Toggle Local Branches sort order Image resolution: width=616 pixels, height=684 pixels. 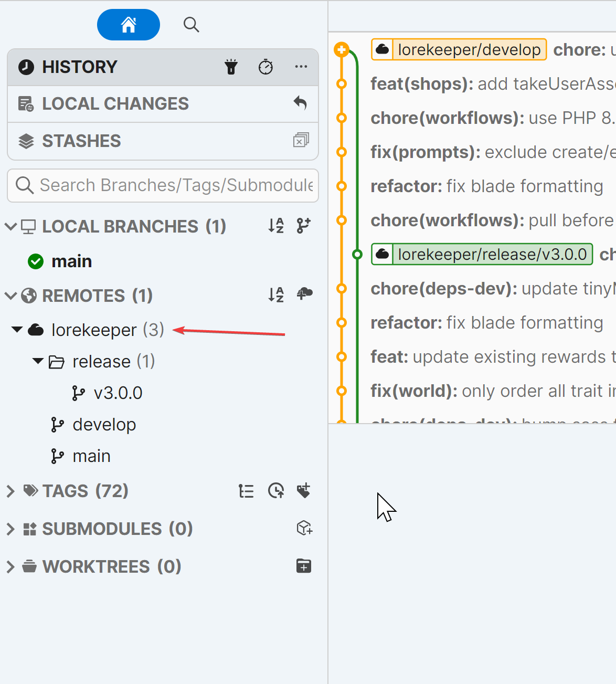click(x=276, y=226)
